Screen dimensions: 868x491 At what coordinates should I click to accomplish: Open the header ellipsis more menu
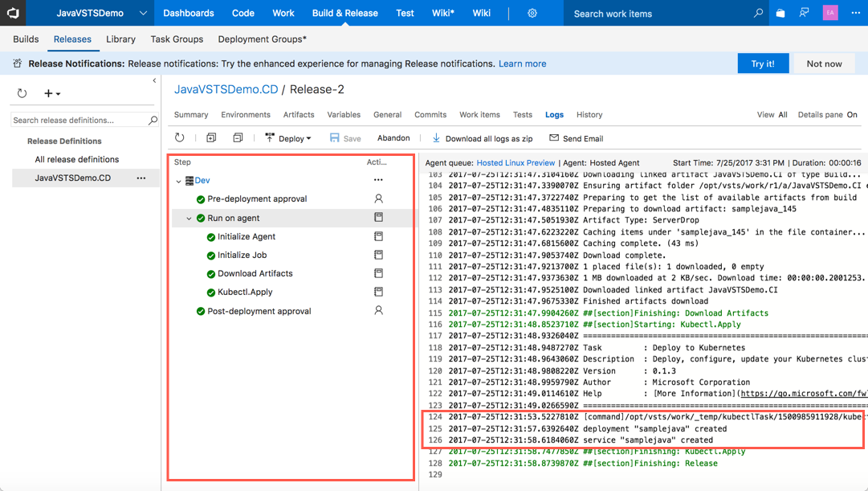point(855,13)
